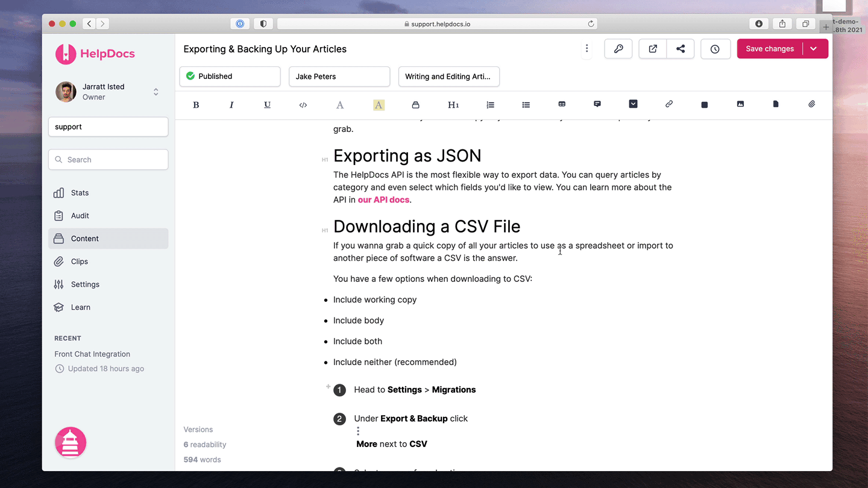Open the pink lighthouse launcher button
Viewport: 868px width, 488px height.
pos(71,443)
